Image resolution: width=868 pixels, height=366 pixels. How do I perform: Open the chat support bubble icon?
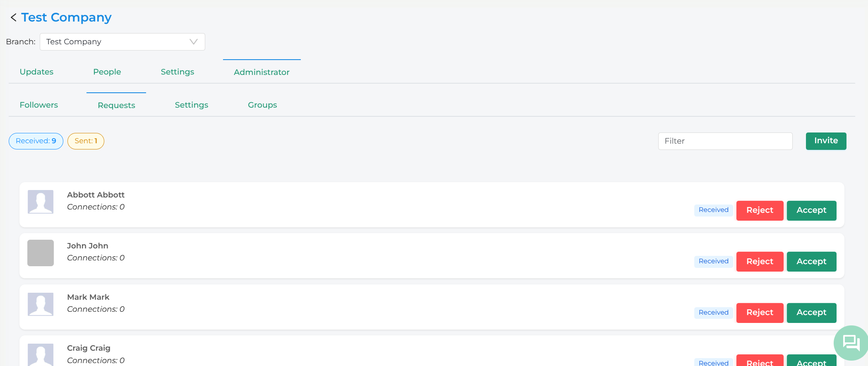click(851, 343)
